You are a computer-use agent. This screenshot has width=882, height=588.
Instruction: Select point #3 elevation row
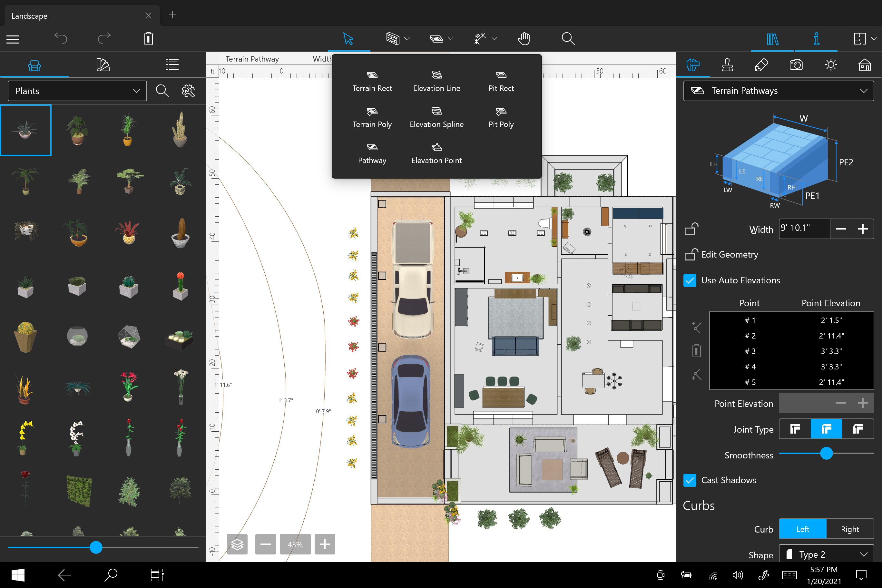[791, 351]
